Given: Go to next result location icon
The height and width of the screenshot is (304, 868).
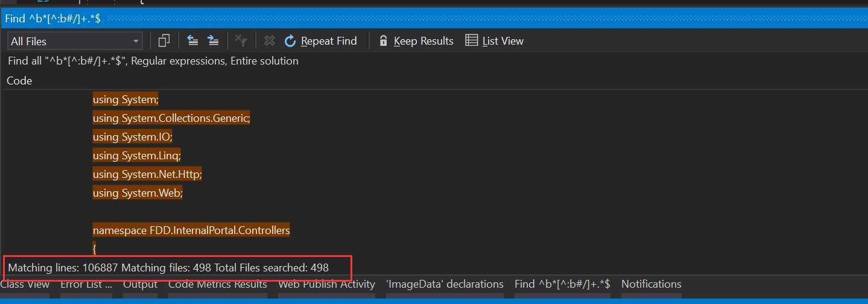Looking at the screenshot, I should click(x=213, y=40).
